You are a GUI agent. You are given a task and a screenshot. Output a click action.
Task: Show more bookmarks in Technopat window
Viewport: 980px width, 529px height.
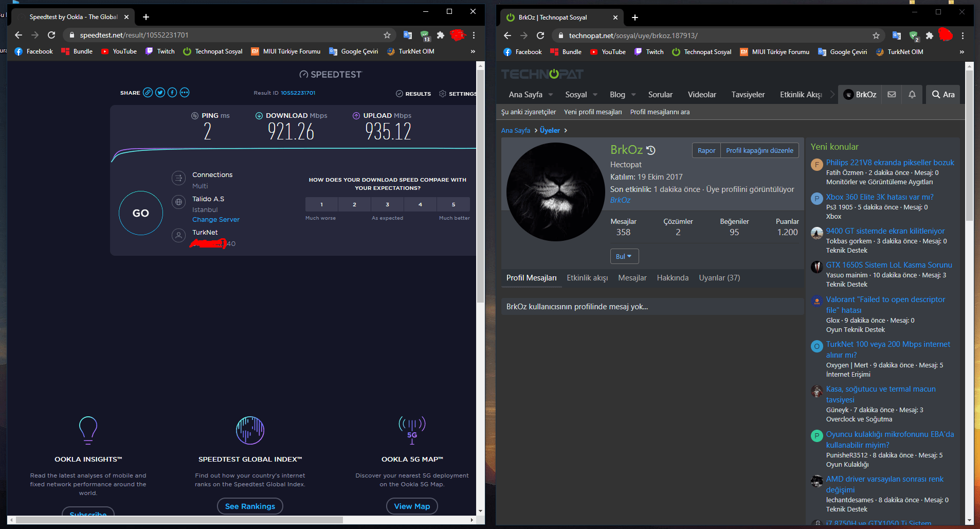tap(962, 52)
